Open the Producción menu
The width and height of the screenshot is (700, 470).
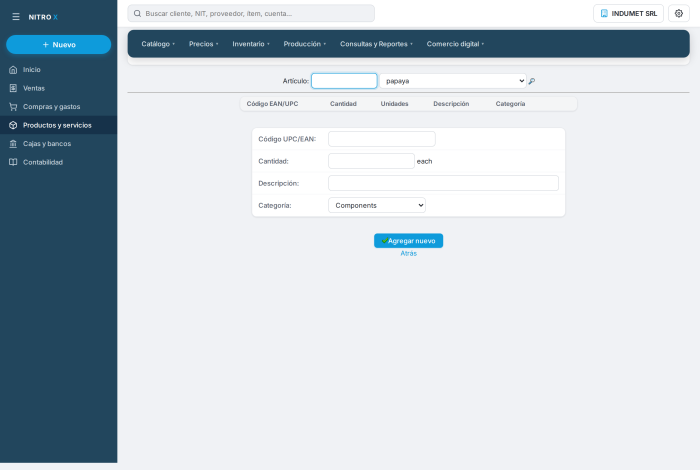(304, 44)
